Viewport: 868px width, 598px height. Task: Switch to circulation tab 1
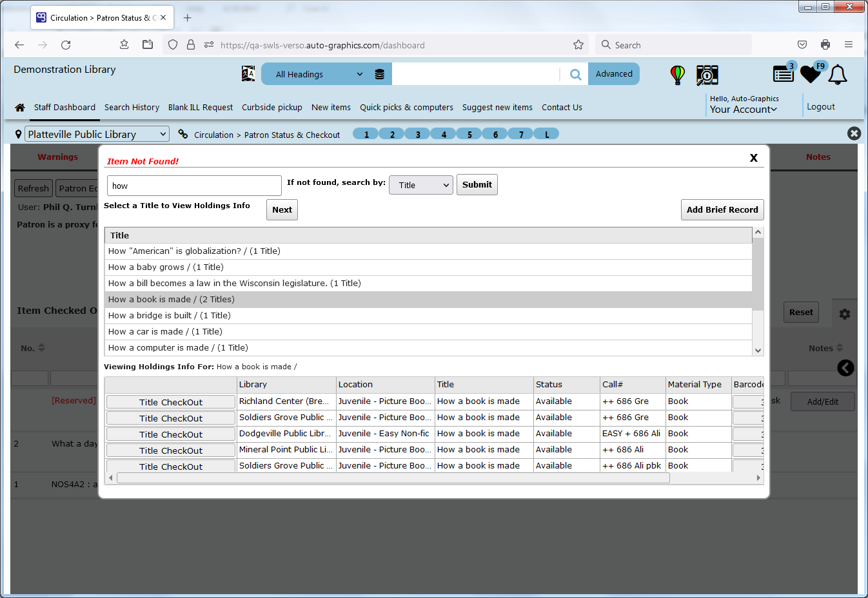click(366, 134)
